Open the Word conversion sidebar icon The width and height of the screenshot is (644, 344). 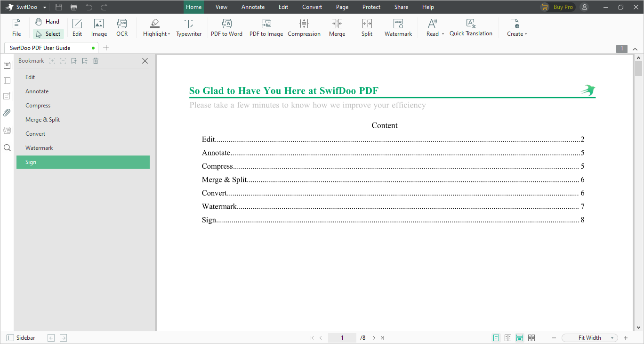[7, 130]
